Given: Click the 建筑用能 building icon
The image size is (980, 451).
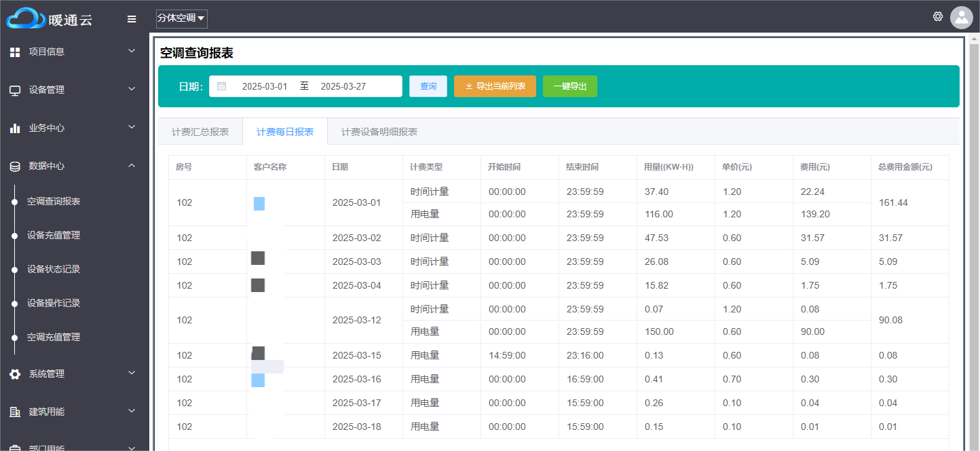Looking at the screenshot, I should coord(15,412).
